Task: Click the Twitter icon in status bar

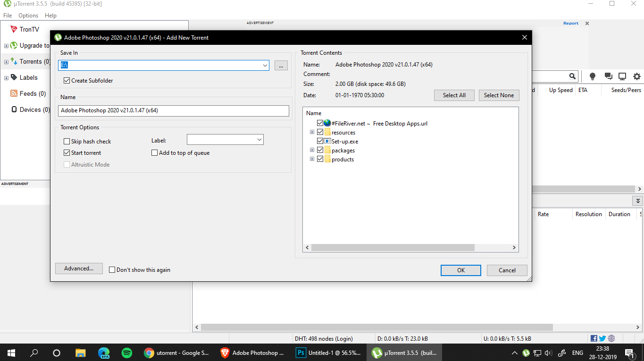Action: point(602,338)
